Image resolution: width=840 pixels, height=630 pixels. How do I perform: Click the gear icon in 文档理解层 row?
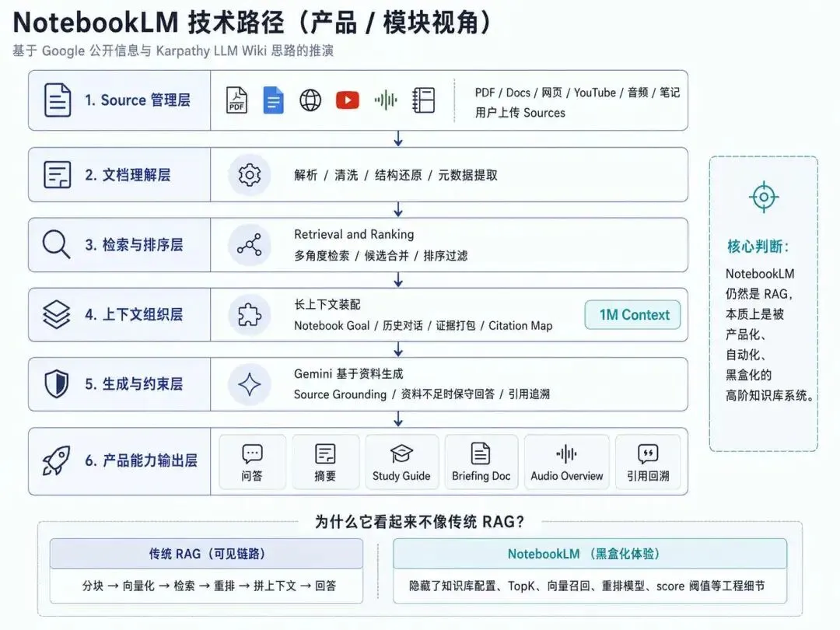click(x=250, y=175)
